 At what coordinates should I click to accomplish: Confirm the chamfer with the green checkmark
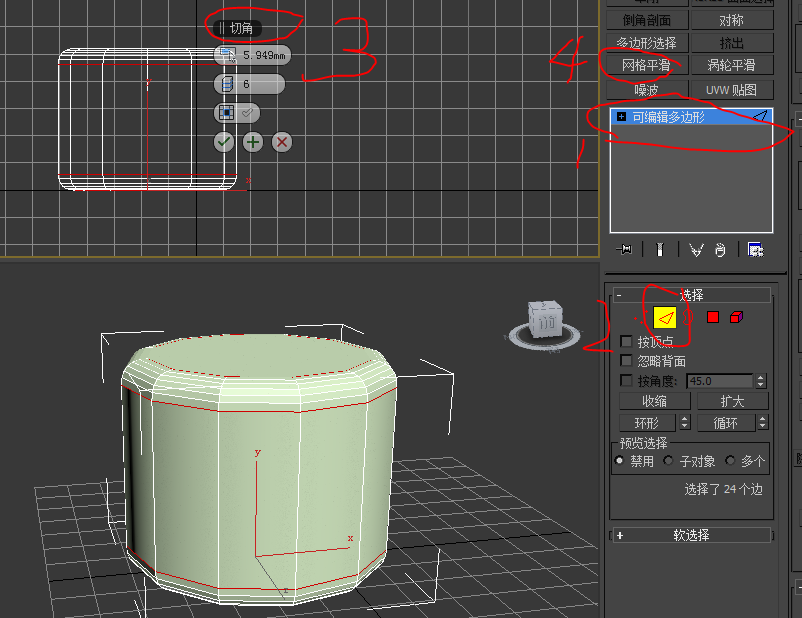[224, 142]
